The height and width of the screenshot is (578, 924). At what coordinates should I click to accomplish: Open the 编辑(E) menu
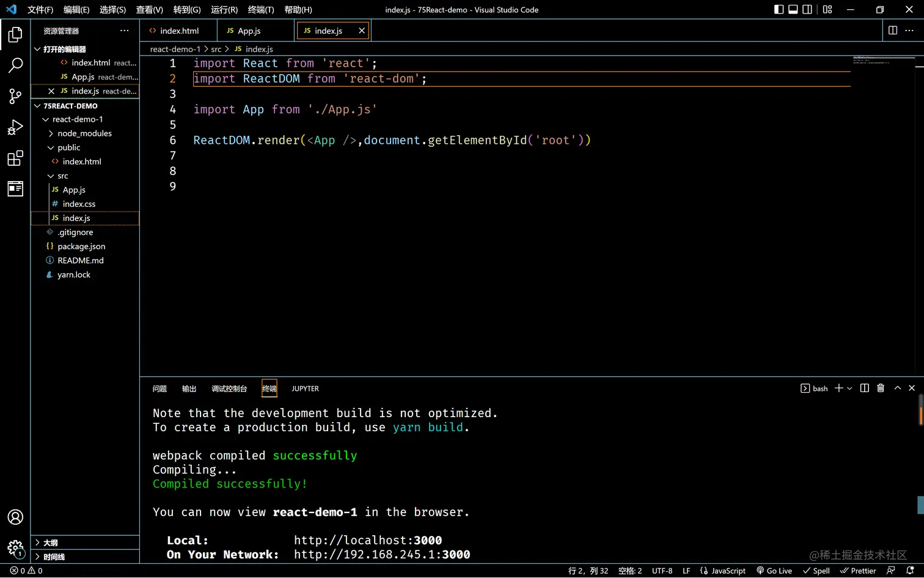(76, 10)
